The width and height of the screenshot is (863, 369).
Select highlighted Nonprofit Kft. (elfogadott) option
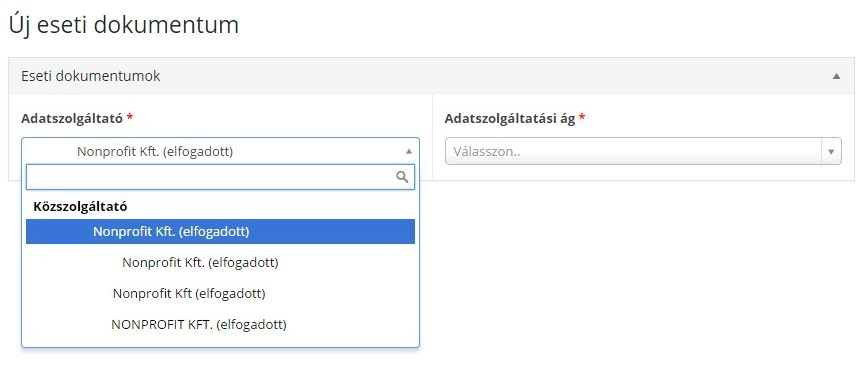click(x=220, y=231)
